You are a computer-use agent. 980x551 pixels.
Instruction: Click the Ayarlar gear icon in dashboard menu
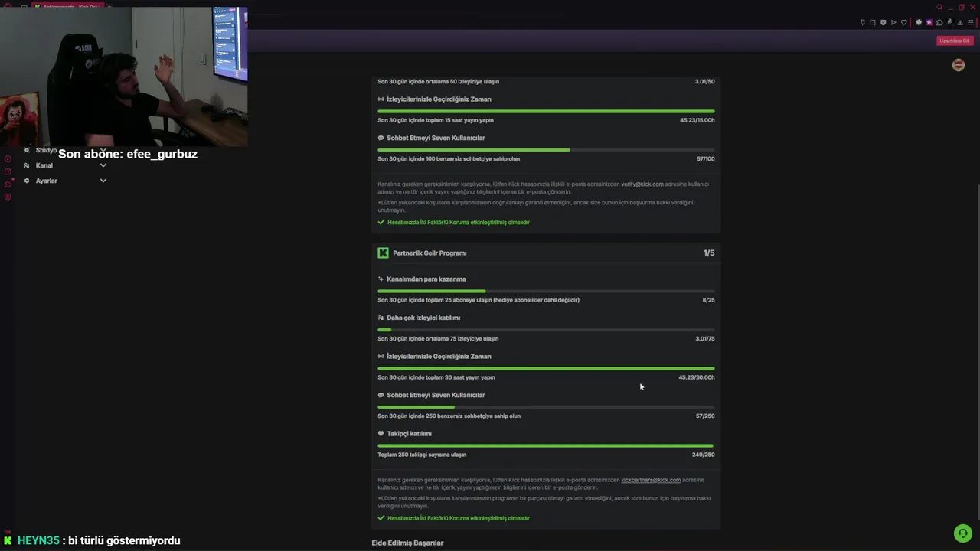coord(27,181)
